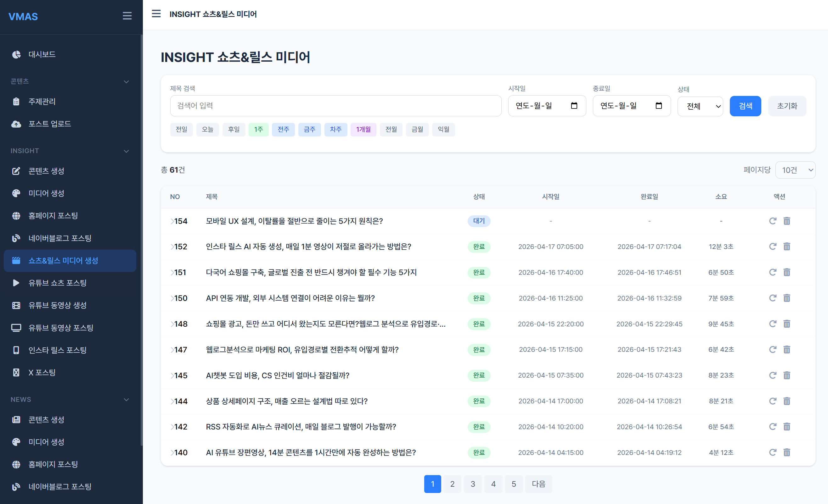Screen dimensions: 828x504
Task: Collapse the INSIGHT sidebar section
Action: point(126,151)
